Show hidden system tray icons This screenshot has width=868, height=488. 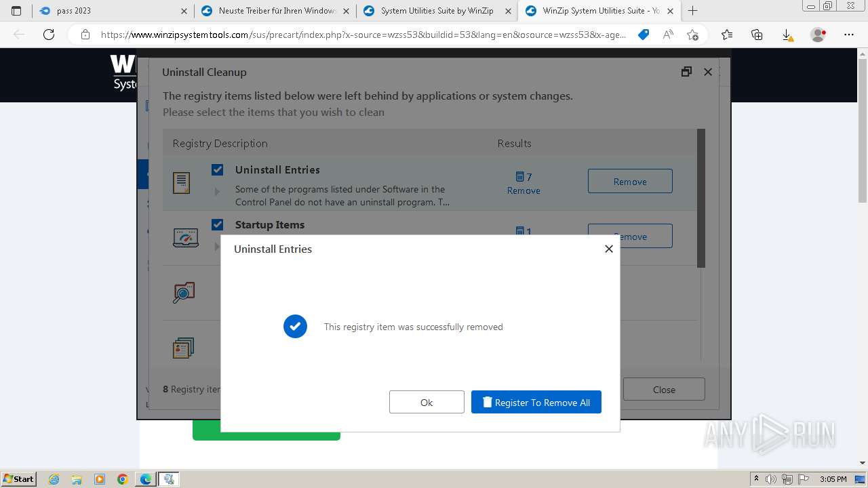(x=757, y=479)
